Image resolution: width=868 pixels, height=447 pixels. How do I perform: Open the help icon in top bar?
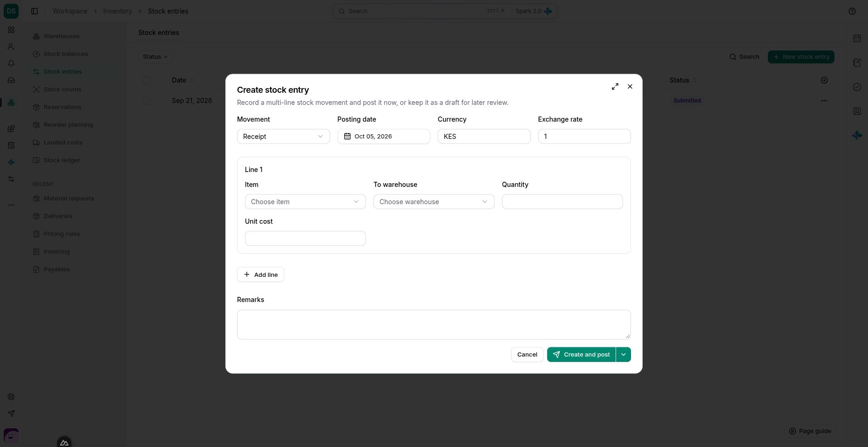(852, 11)
